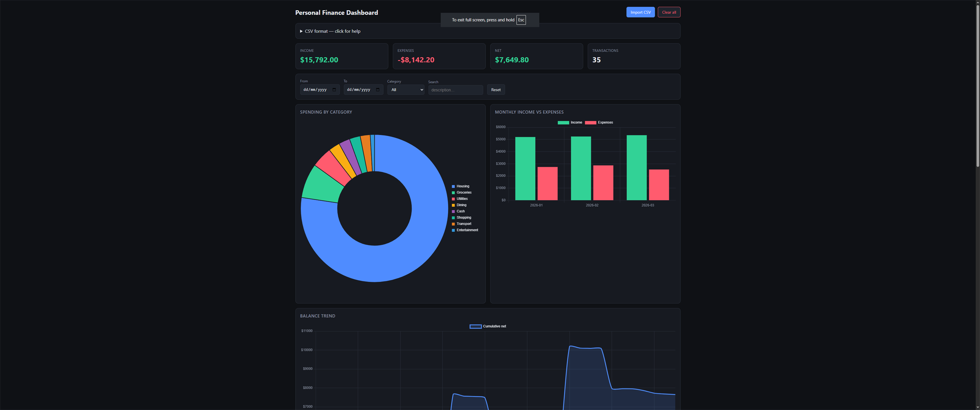Reset the filters with the Reset button
Image resolution: width=980 pixels, height=410 pixels.
pos(496,90)
